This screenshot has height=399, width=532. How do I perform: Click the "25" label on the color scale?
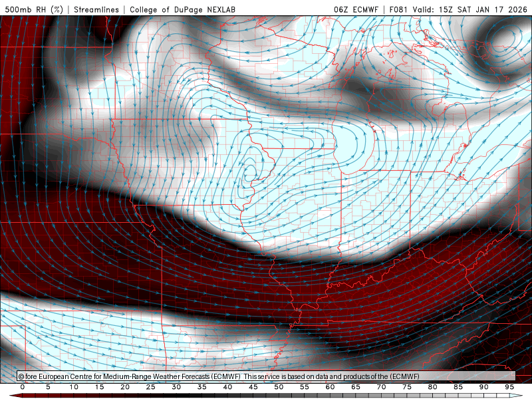(151, 387)
